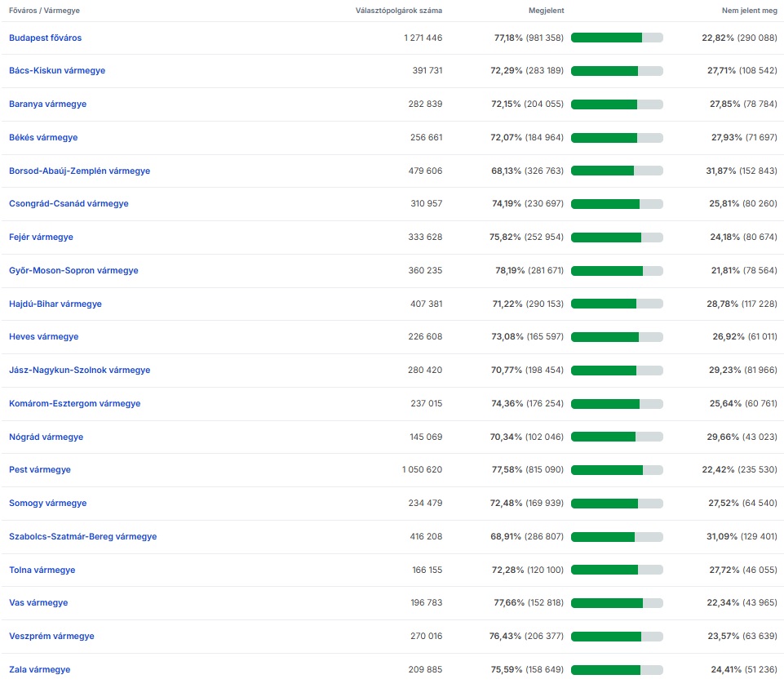Select the Békés vármegye link
The width and height of the screenshot is (784, 688).
pyautogui.click(x=43, y=138)
